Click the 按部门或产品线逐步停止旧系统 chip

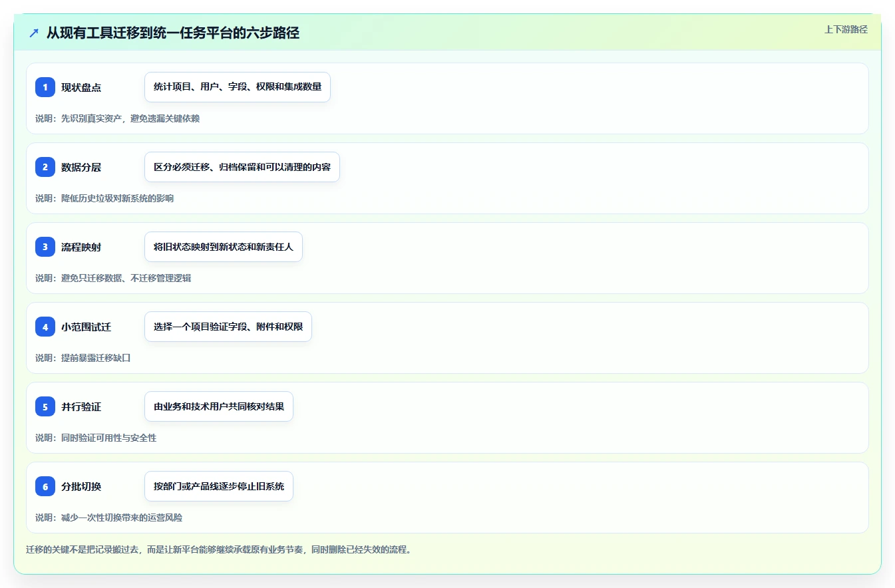tap(219, 486)
